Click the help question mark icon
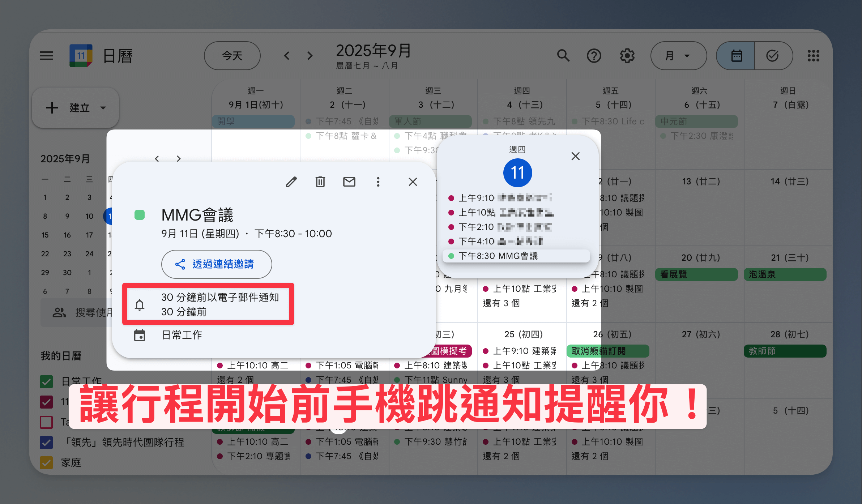 [594, 56]
